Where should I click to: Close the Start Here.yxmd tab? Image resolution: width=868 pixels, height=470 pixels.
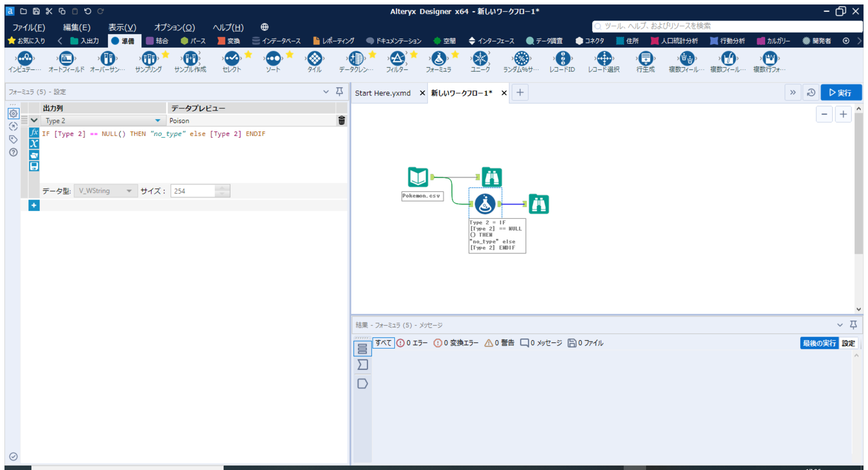[x=422, y=93]
